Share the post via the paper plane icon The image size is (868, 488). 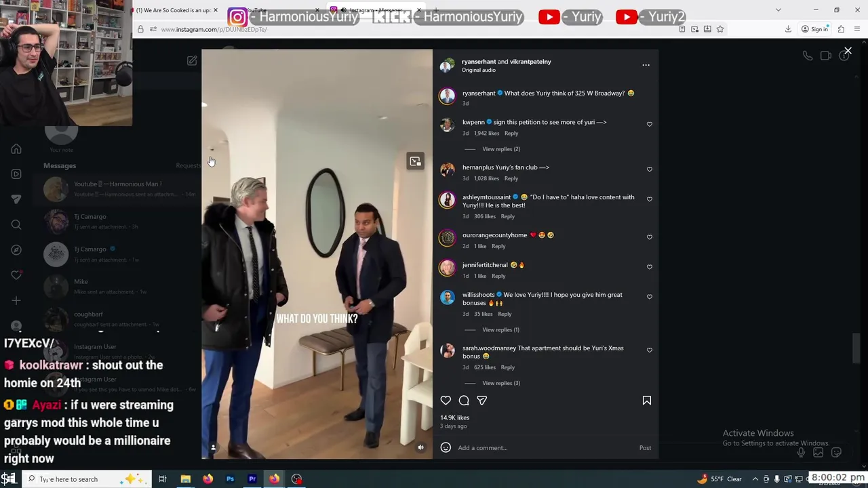(482, 401)
